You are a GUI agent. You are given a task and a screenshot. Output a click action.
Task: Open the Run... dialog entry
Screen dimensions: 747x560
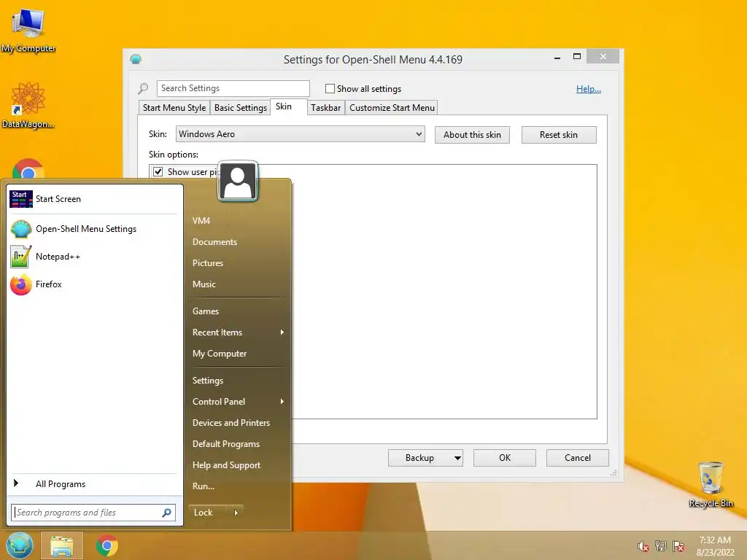point(239,486)
